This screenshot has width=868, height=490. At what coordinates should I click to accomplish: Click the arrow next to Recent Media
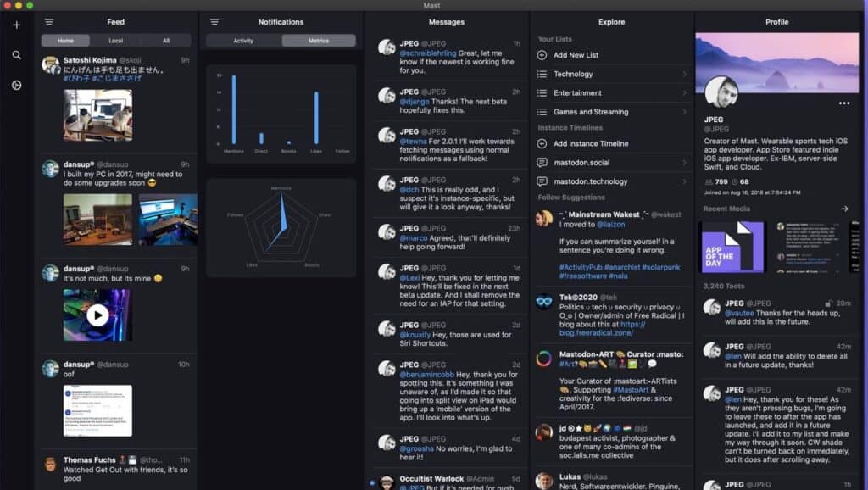[x=844, y=209]
